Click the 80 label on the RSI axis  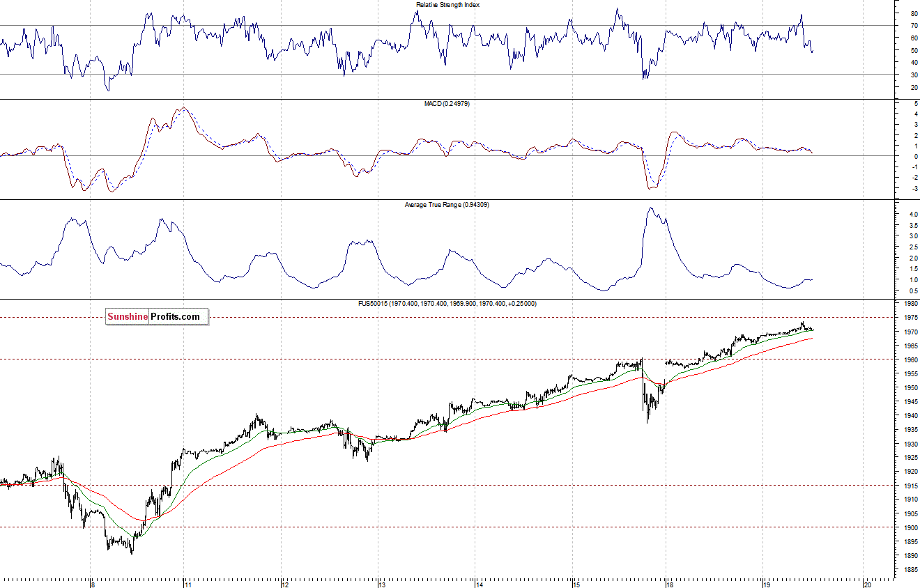tap(914, 13)
